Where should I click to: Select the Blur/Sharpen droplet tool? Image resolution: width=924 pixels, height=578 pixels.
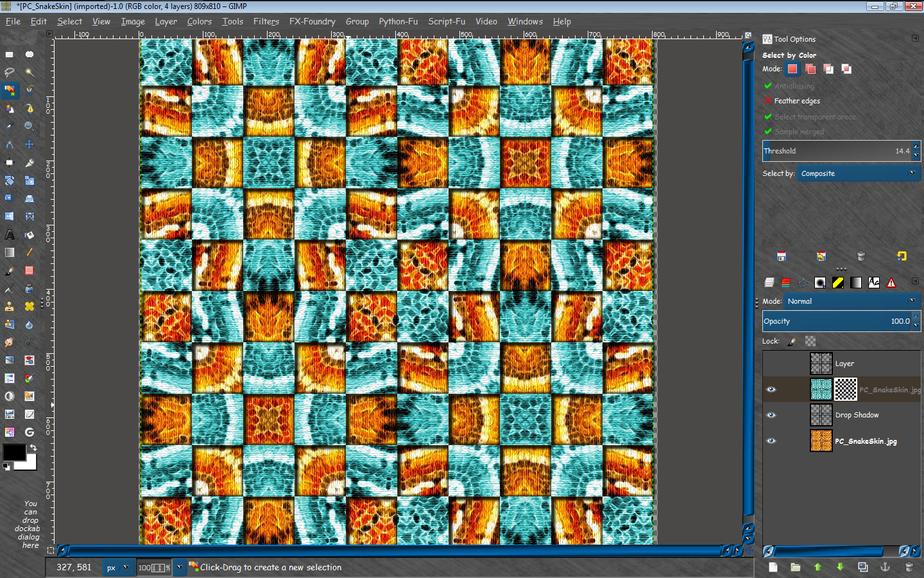[30, 324]
